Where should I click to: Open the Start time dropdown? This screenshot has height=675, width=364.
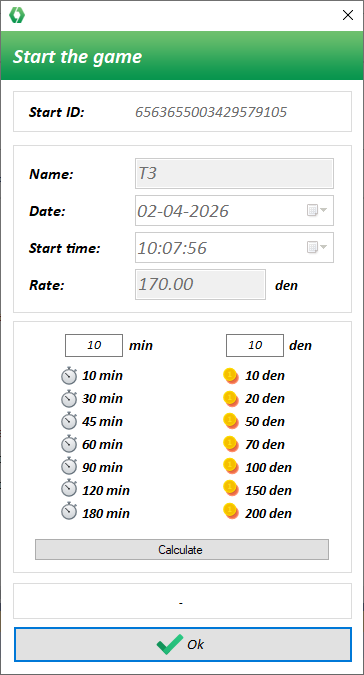tap(318, 248)
